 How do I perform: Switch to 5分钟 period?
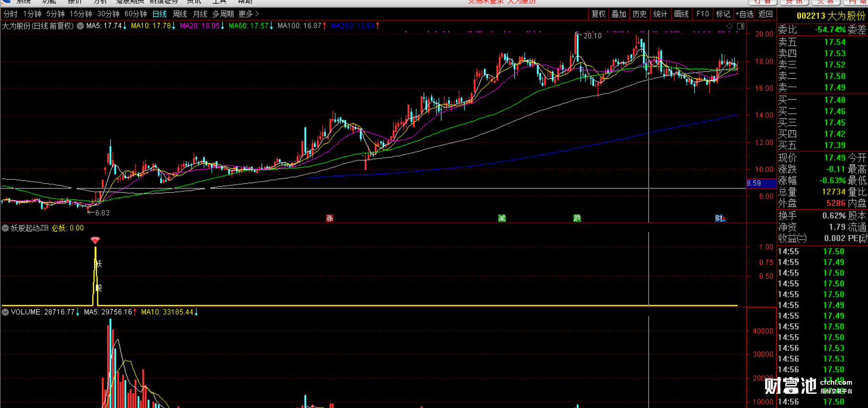coord(55,14)
